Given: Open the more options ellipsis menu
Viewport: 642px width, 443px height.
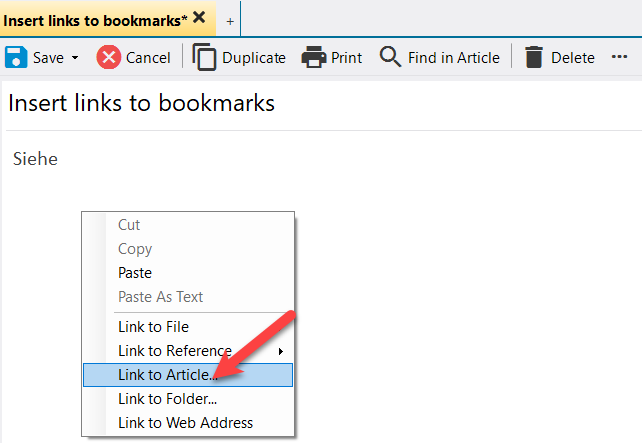Looking at the screenshot, I should 619,57.
